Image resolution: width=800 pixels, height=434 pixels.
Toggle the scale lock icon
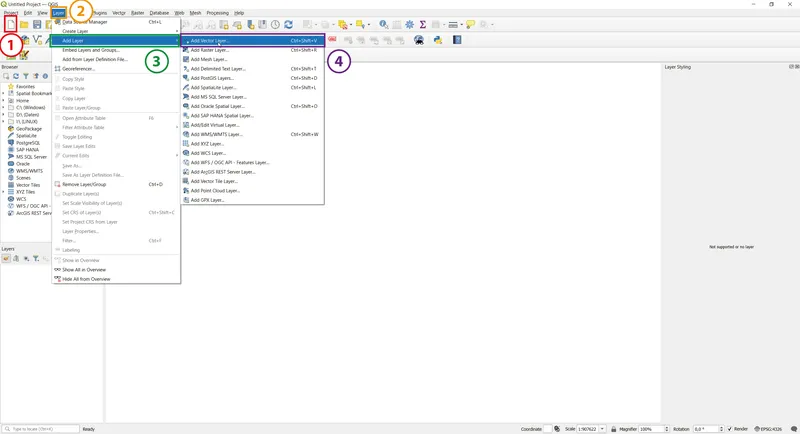[613, 429]
